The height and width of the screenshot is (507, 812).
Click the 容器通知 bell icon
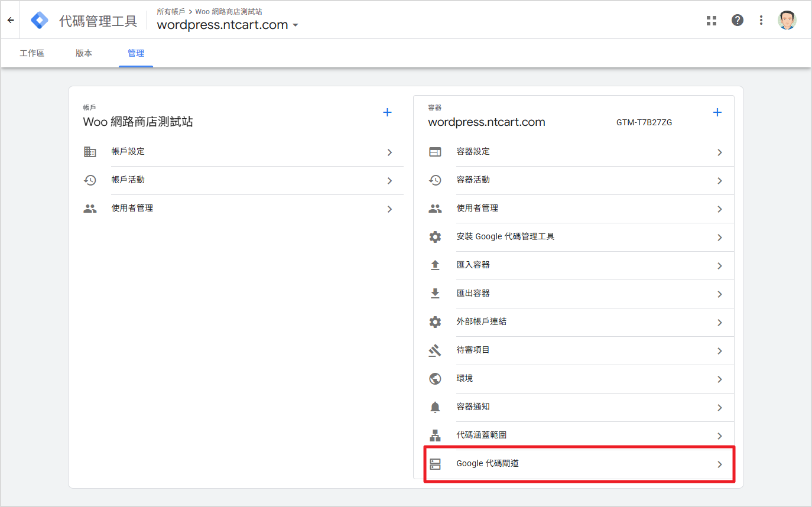pos(435,407)
